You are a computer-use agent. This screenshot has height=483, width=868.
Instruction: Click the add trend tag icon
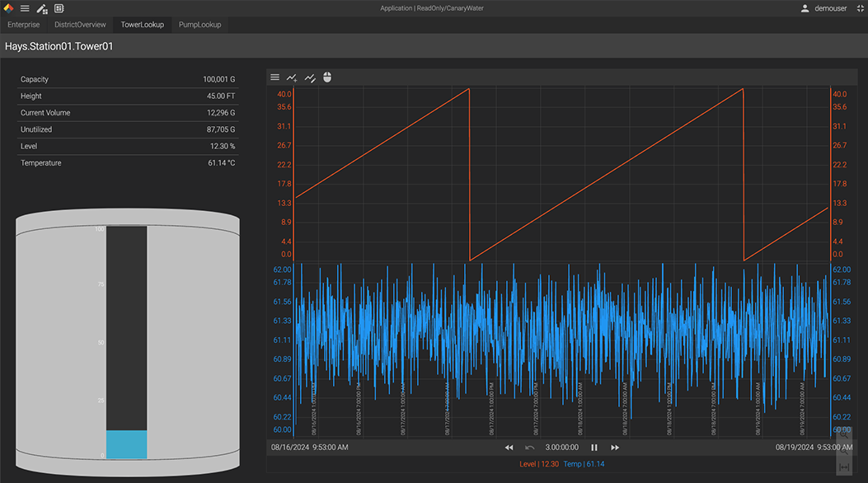pyautogui.click(x=292, y=78)
